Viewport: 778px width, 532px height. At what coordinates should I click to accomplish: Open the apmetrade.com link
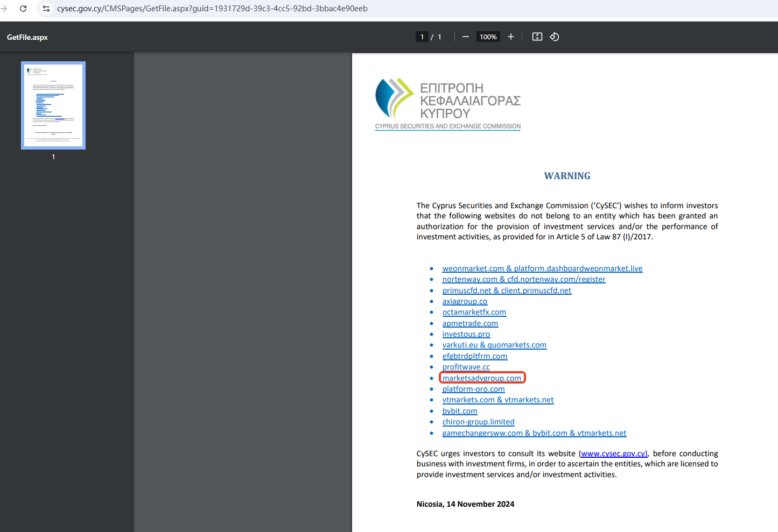(x=470, y=323)
